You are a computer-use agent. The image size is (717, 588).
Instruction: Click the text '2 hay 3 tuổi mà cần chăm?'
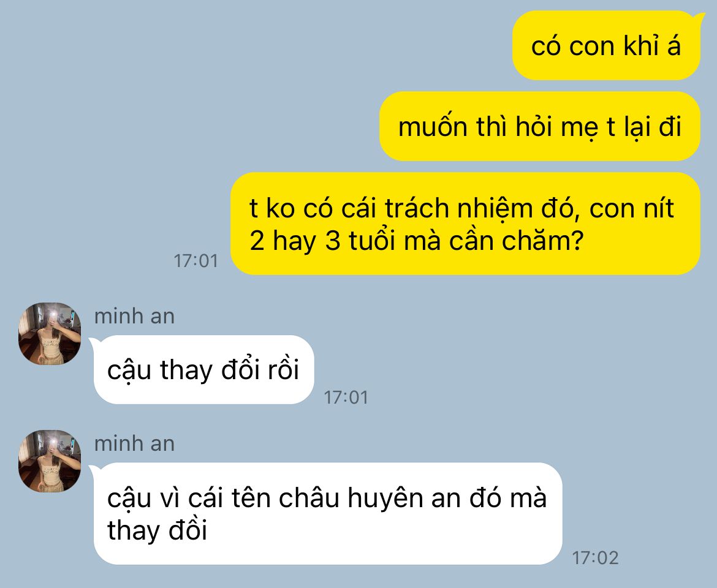tap(417, 240)
